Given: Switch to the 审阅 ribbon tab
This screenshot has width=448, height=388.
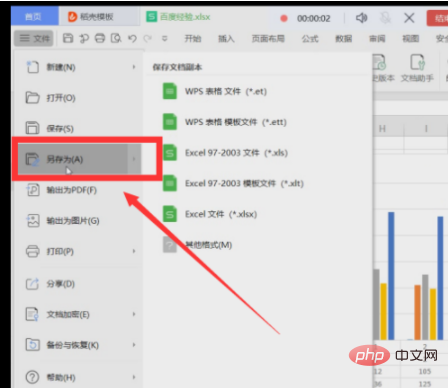Looking at the screenshot, I should (377, 39).
